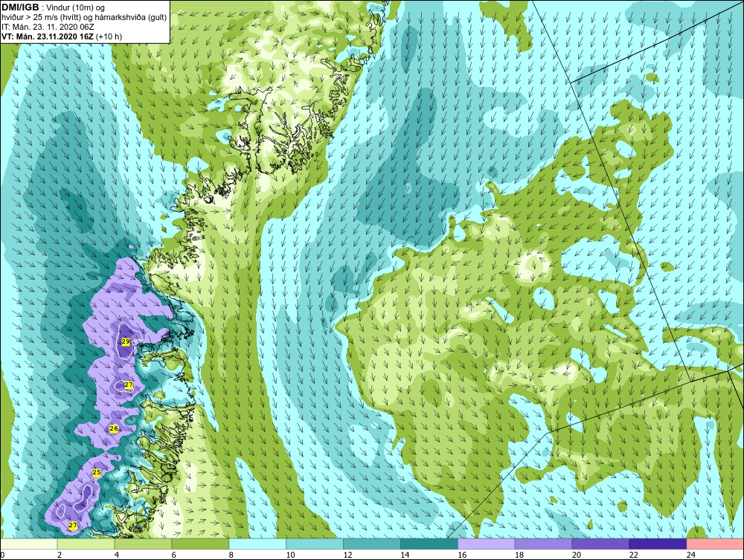Click the yellow 25 gust label
The image size is (744, 560).
(97, 473)
